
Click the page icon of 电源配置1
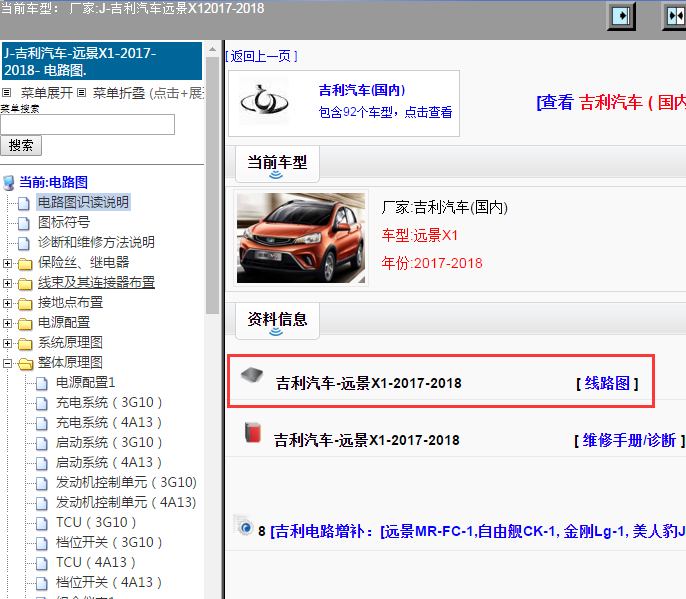click(42, 383)
